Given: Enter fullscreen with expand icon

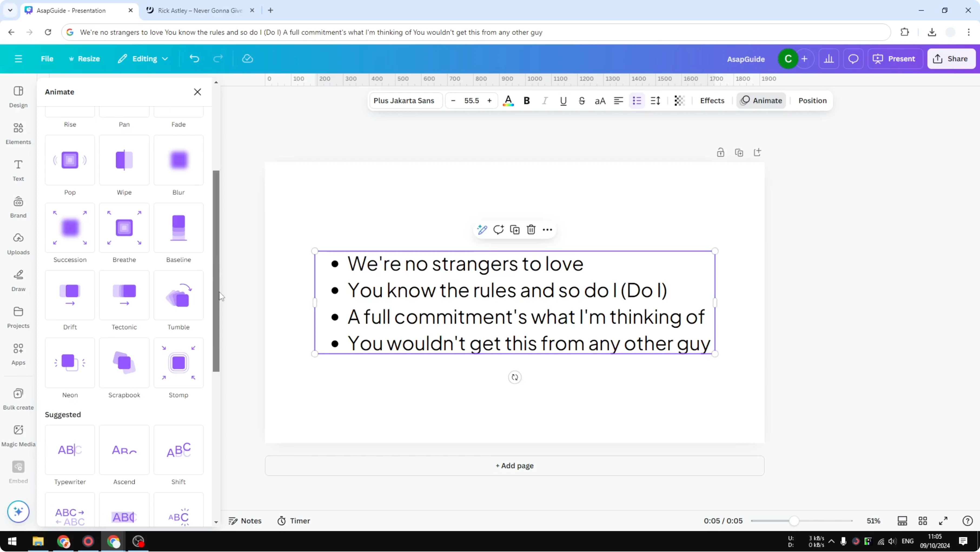Looking at the screenshot, I should [943, 521].
